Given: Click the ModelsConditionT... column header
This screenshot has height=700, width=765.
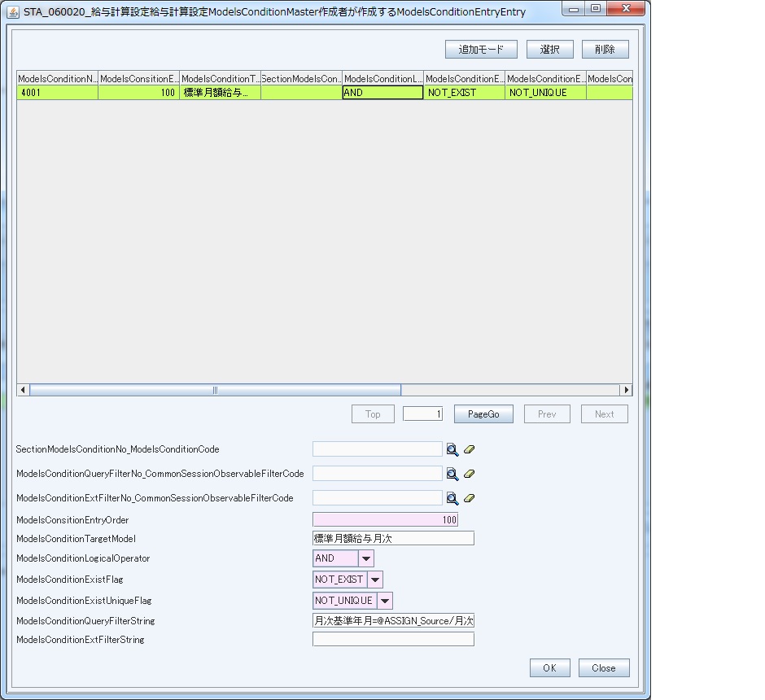Looking at the screenshot, I should click(221, 78).
